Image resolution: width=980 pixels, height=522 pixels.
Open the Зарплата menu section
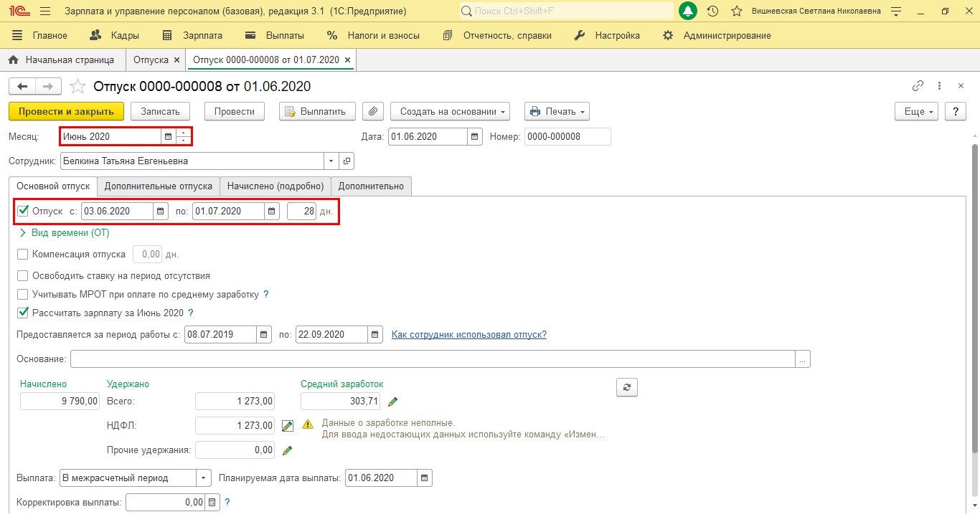coord(192,35)
